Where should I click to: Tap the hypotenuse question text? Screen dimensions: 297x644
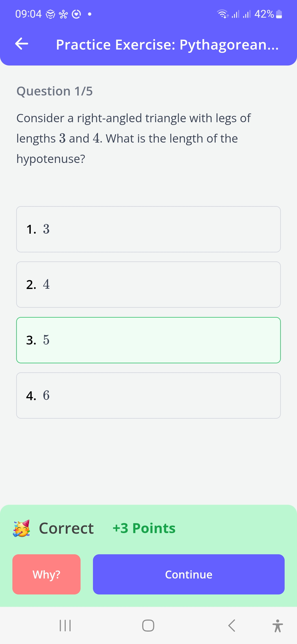pos(134,138)
